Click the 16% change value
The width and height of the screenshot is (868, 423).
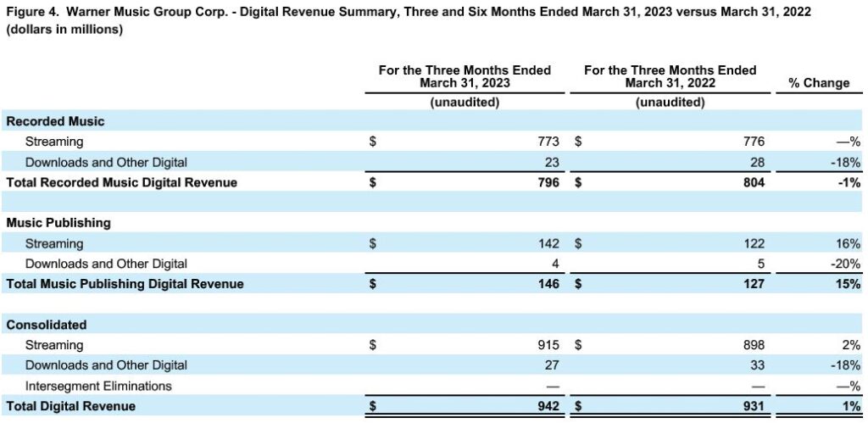[849, 243]
